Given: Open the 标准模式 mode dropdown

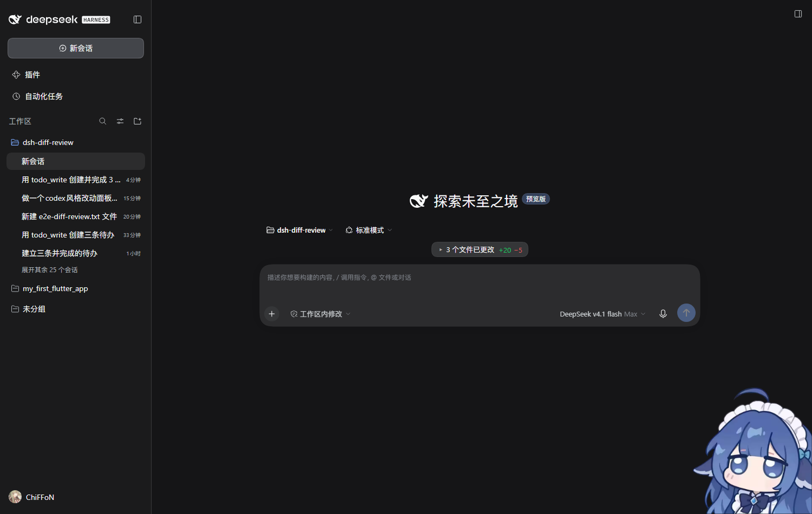Looking at the screenshot, I should (369, 230).
